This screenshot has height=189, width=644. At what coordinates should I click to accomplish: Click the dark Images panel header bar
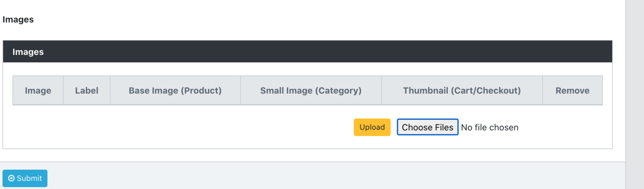coord(307,52)
